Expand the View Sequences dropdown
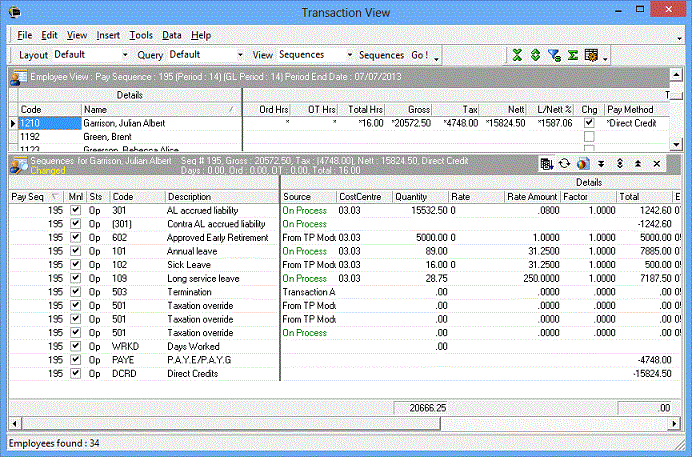 [x=350, y=55]
